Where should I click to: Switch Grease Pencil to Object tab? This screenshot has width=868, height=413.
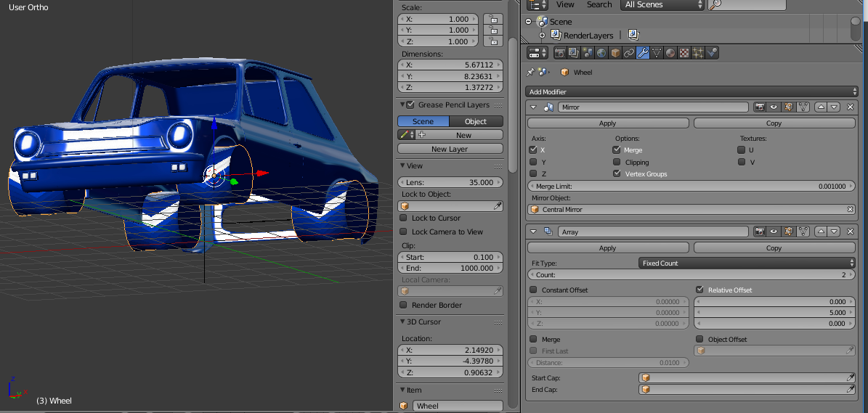pos(476,121)
